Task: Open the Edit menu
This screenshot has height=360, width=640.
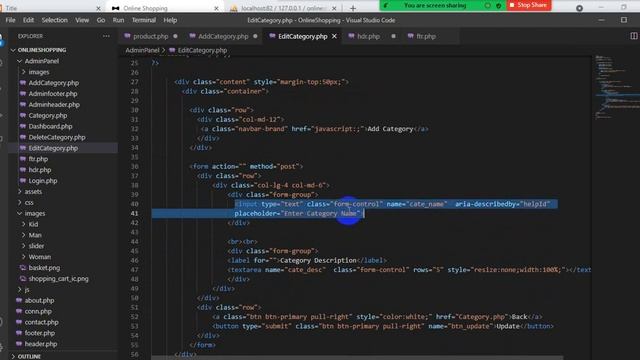Action: [x=28, y=20]
